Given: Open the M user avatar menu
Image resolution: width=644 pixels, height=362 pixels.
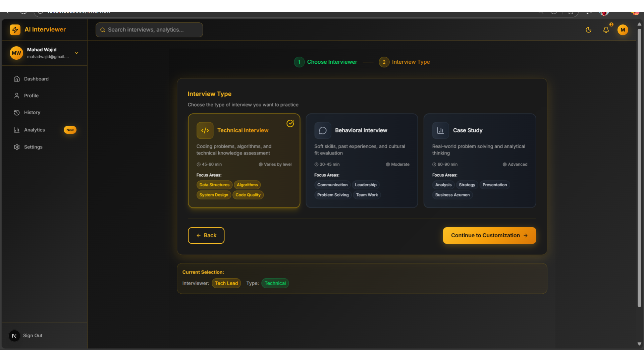Looking at the screenshot, I should tap(623, 30).
